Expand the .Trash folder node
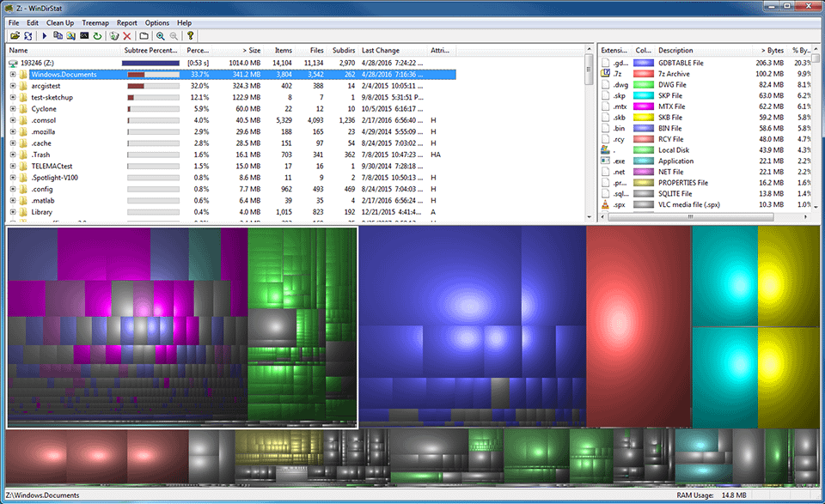The image size is (825, 504). click(13, 155)
